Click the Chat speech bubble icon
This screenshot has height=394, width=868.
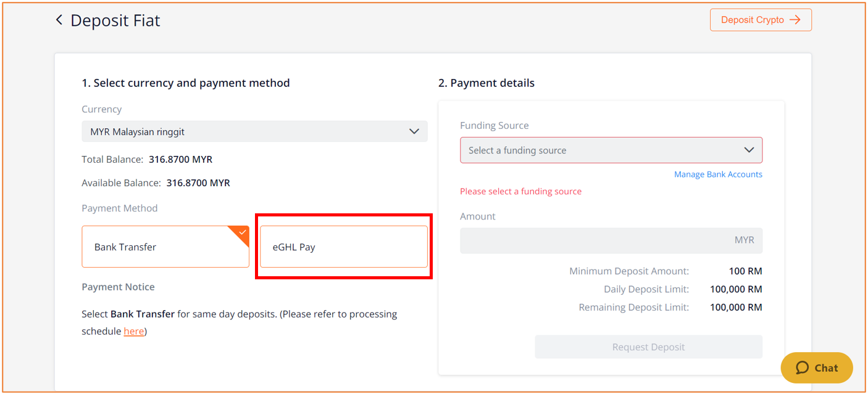tap(802, 368)
